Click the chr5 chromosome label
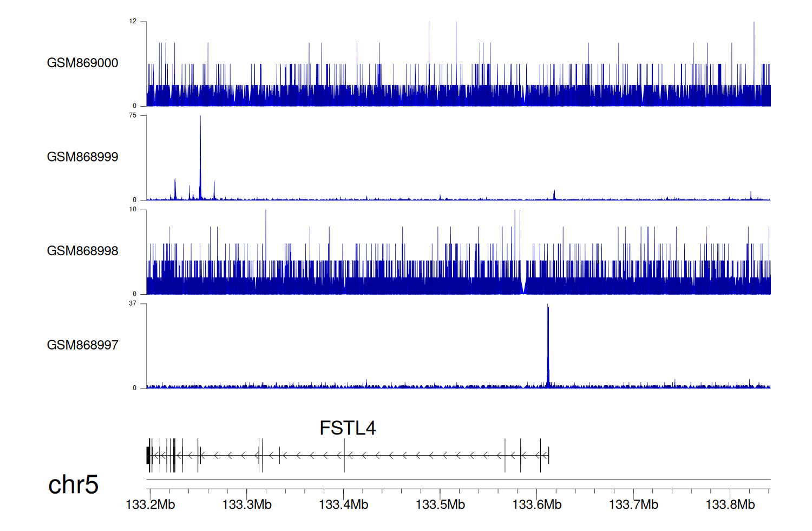This screenshot has width=812, height=531. pyautogui.click(x=73, y=484)
